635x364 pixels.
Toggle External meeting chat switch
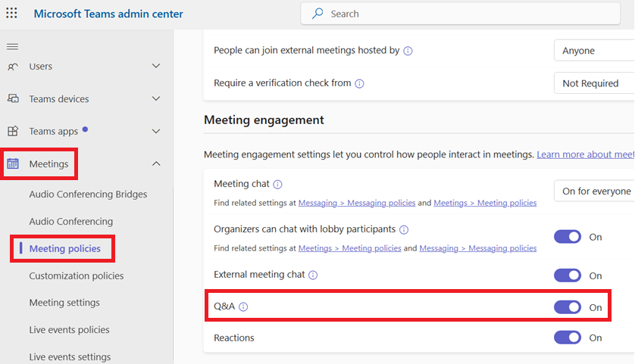[568, 275]
